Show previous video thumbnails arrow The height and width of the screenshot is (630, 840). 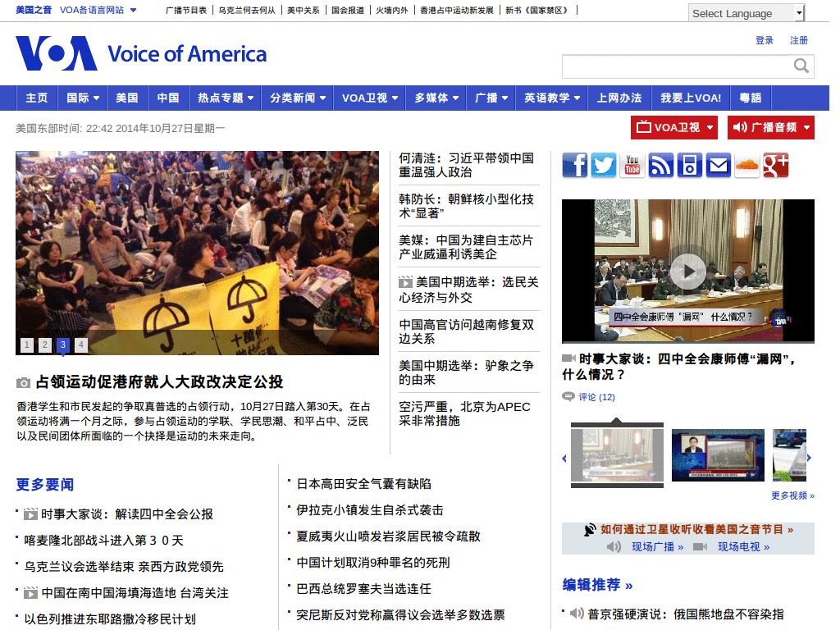(564, 458)
